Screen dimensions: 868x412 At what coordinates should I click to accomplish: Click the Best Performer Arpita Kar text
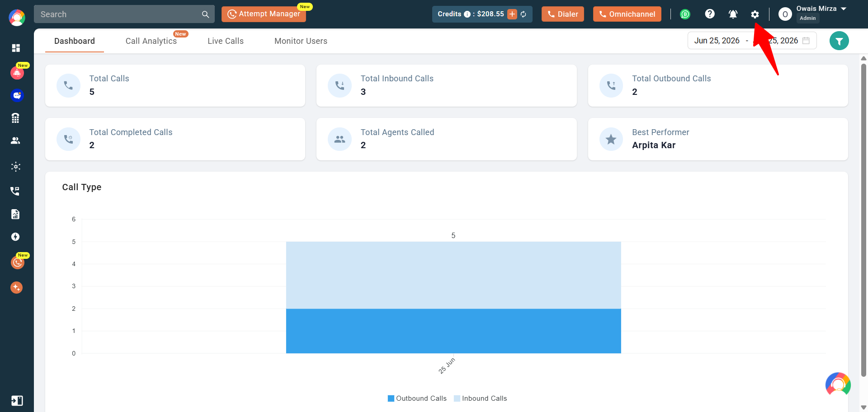[x=654, y=145]
